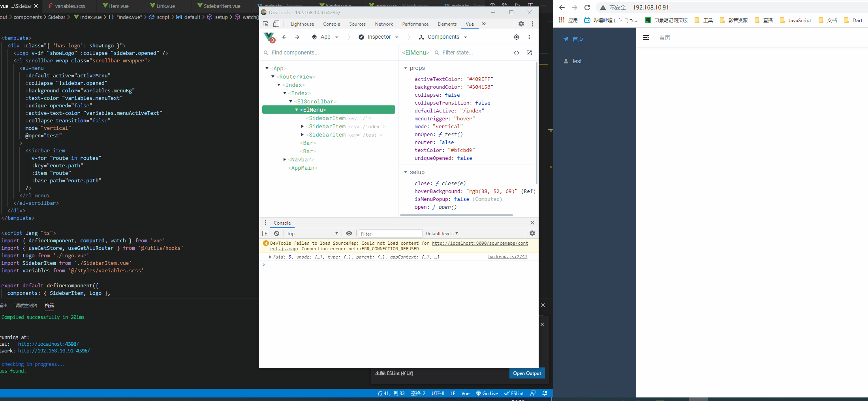Toggle the console eye (live expression) icon
868x401 pixels.
[349, 233]
